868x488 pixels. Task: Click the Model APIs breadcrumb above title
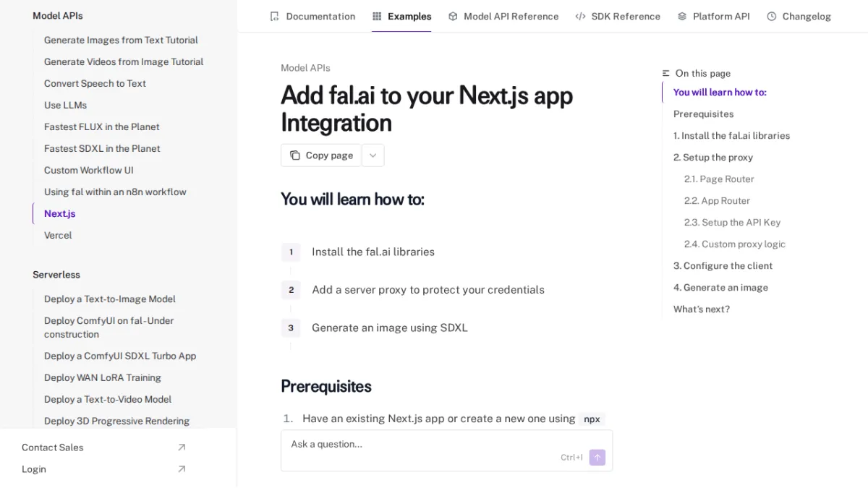click(305, 68)
